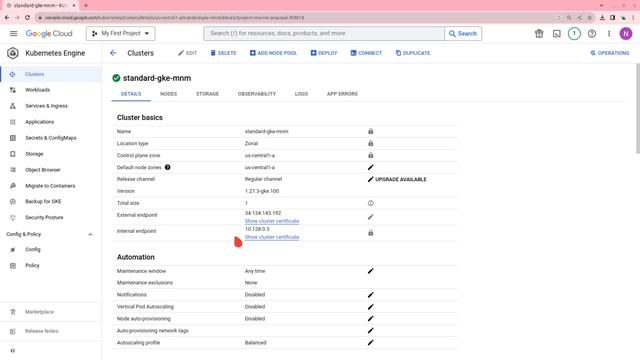Viewport: 640px width, 360px height.
Task: Switch to the DETAILS tab
Action: pos(131,94)
